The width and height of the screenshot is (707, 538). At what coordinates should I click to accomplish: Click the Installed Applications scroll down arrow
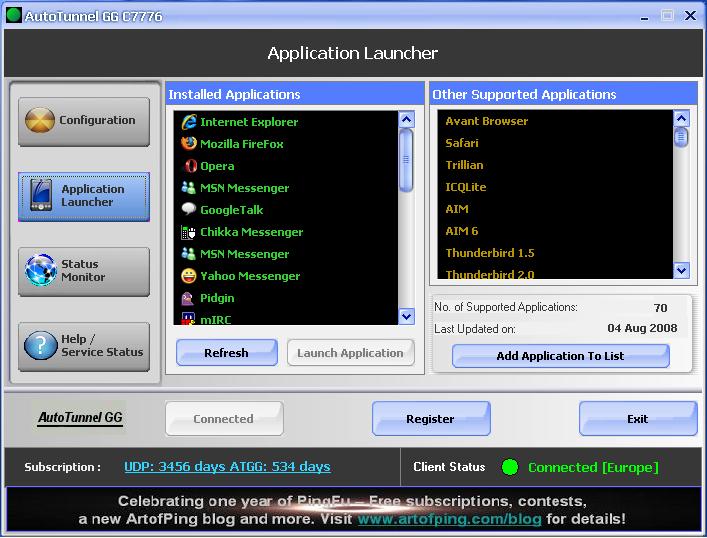point(406,316)
